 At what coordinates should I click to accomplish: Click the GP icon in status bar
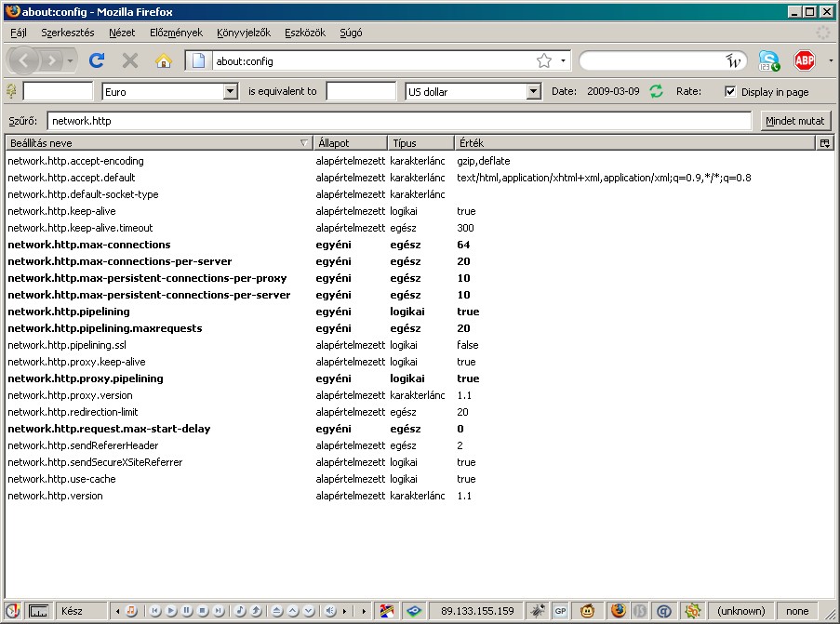click(561, 611)
